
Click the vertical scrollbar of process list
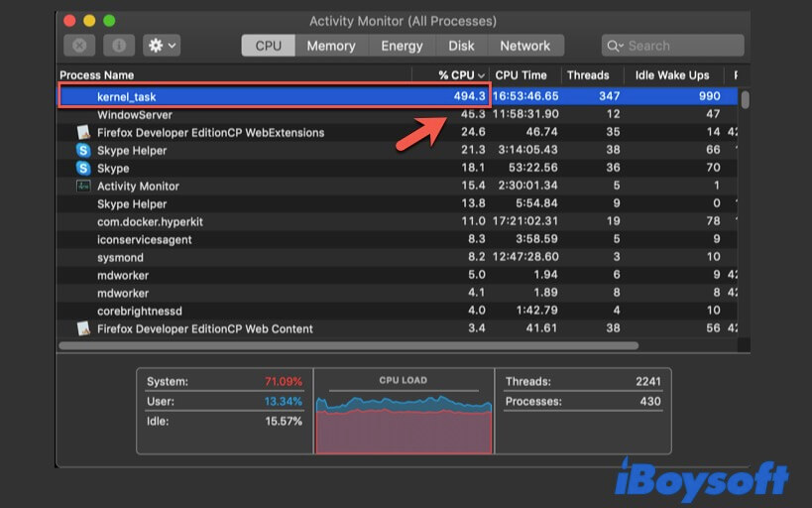click(x=745, y=99)
